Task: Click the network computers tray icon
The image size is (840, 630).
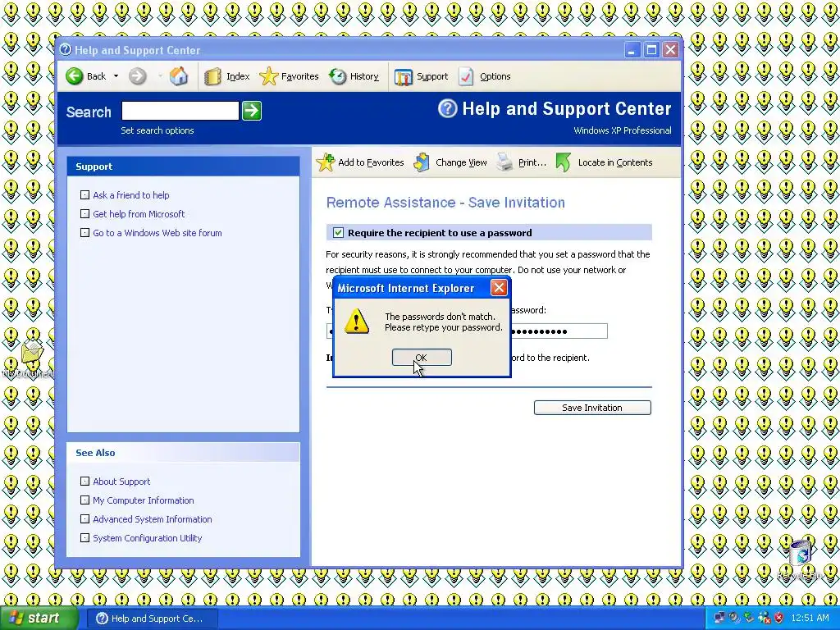Action: point(719,618)
